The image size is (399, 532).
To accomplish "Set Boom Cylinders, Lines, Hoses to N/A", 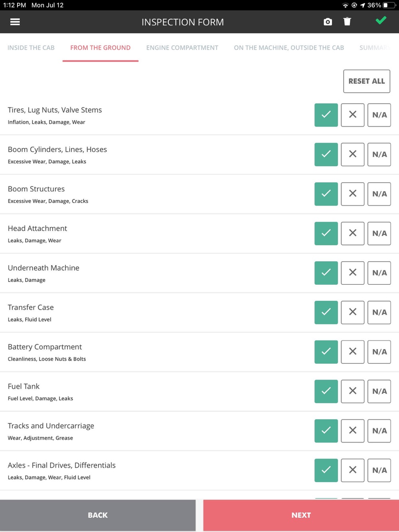I will coord(379,154).
